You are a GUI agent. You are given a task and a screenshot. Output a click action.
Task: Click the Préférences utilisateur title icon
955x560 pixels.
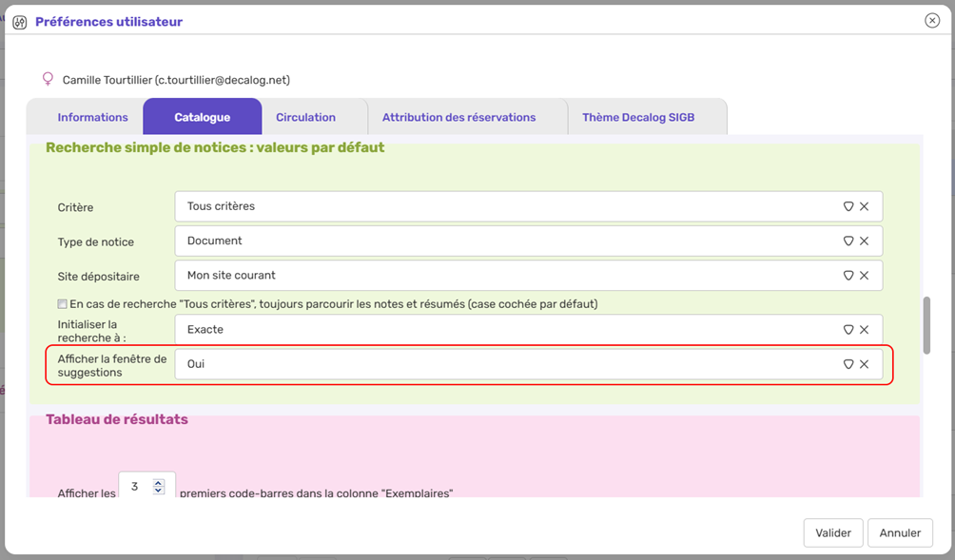coord(19,22)
